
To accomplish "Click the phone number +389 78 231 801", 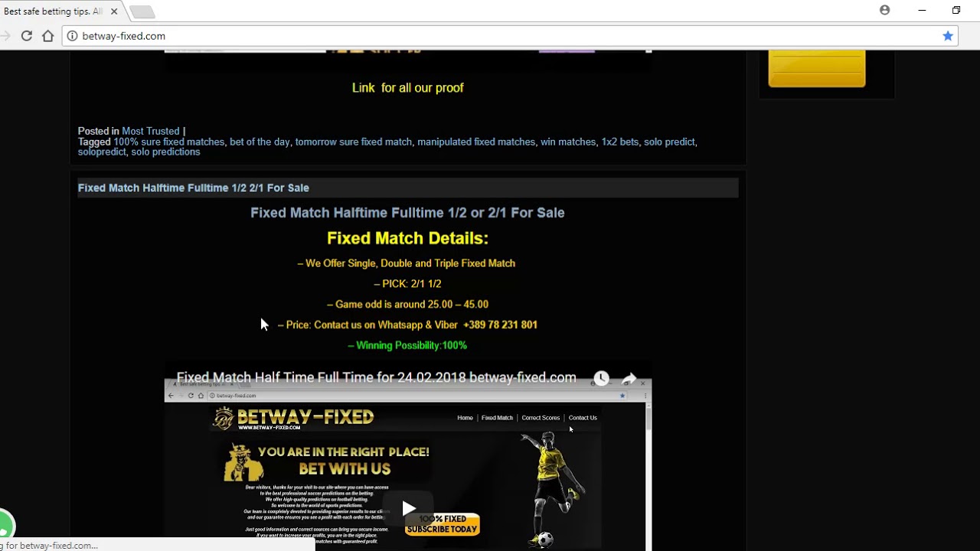I will click(x=500, y=324).
